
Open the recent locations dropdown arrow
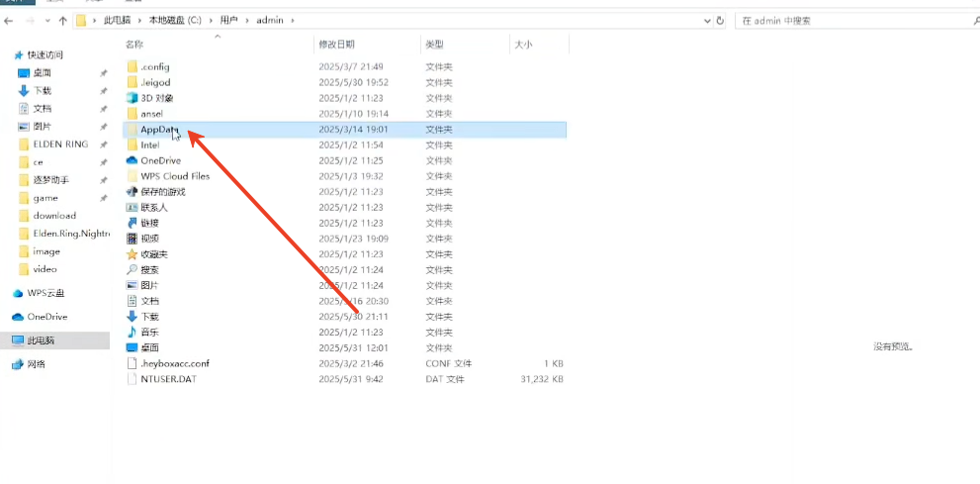pyautogui.click(x=46, y=20)
